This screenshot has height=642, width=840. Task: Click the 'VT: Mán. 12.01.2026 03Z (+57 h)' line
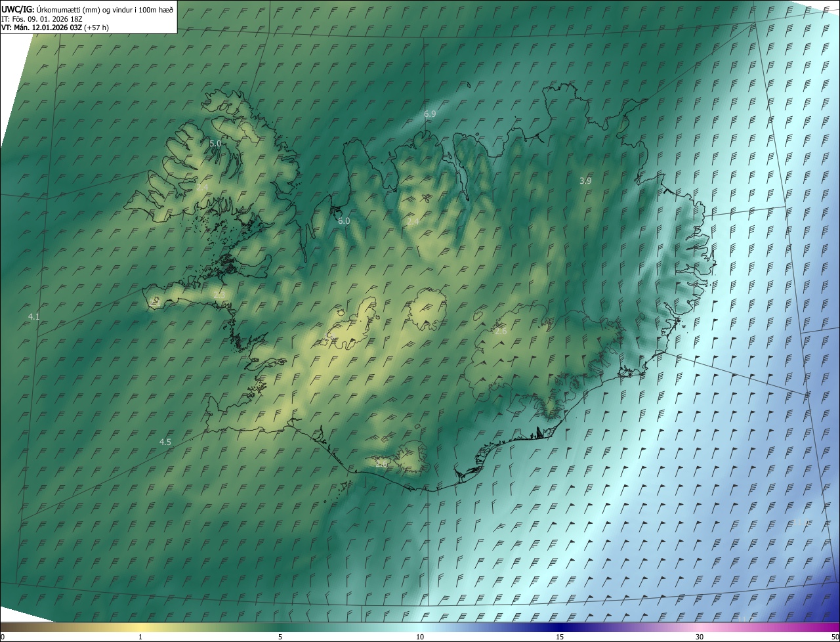pos(56,28)
